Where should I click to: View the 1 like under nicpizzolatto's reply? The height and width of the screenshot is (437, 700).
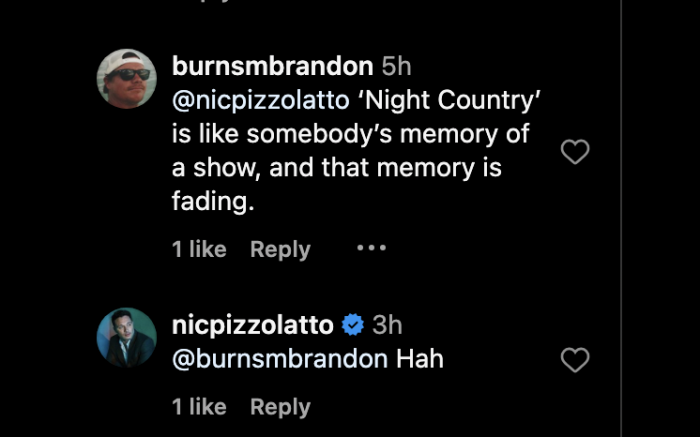coord(199,407)
